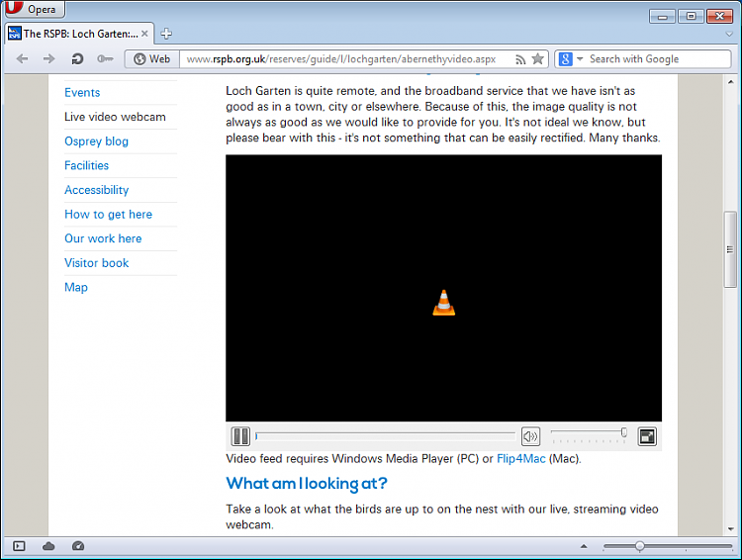Image resolution: width=742 pixels, height=560 pixels.
Task: Open the RSS feed icon in address bar
Action: [x=520, y=59]
